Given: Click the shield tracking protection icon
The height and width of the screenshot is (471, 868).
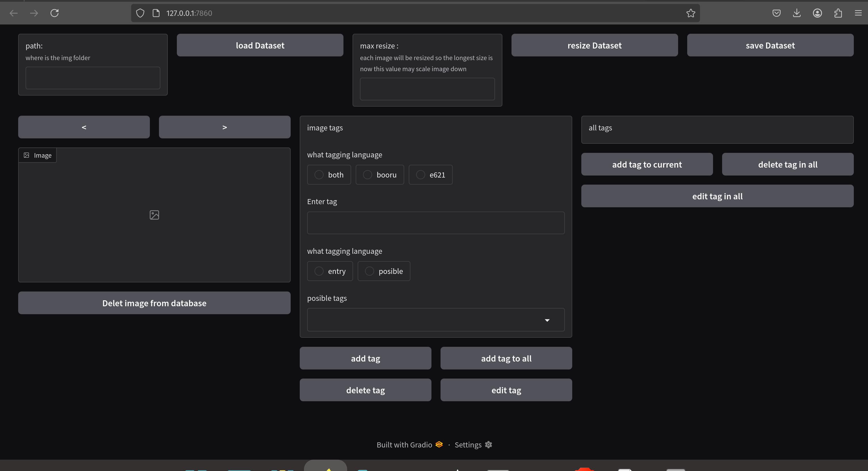Looking at the screenshot, I should tap(140, 13).
